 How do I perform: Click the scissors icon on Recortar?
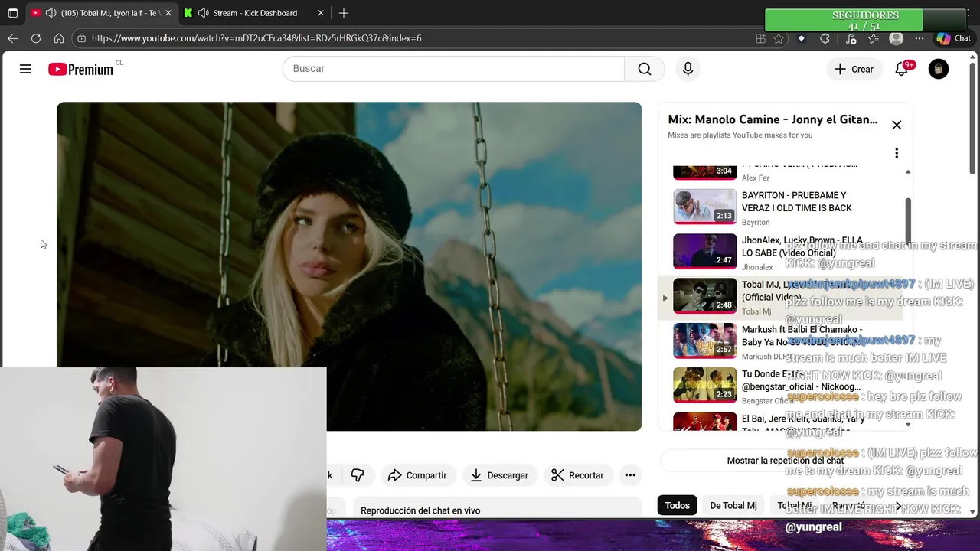(557, 475)
